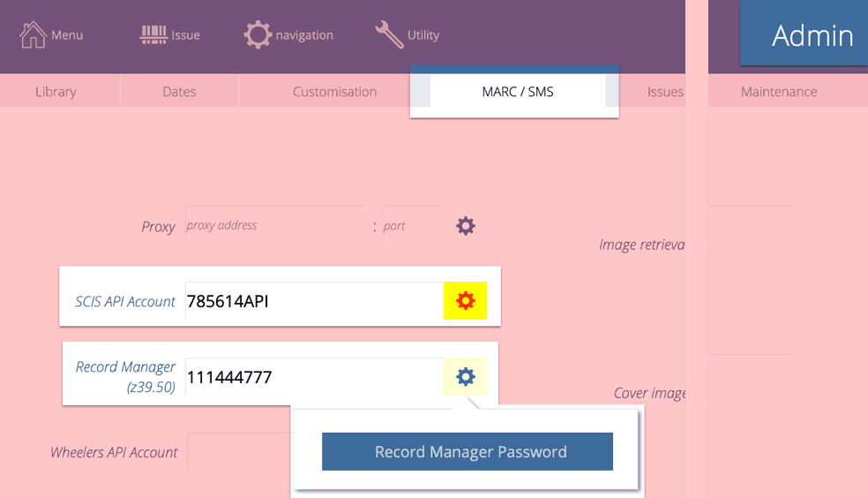The width and height of the screenshot is (868, 498).
Task: Click the gear icon beside Proxy port
Action: point(466,226)
